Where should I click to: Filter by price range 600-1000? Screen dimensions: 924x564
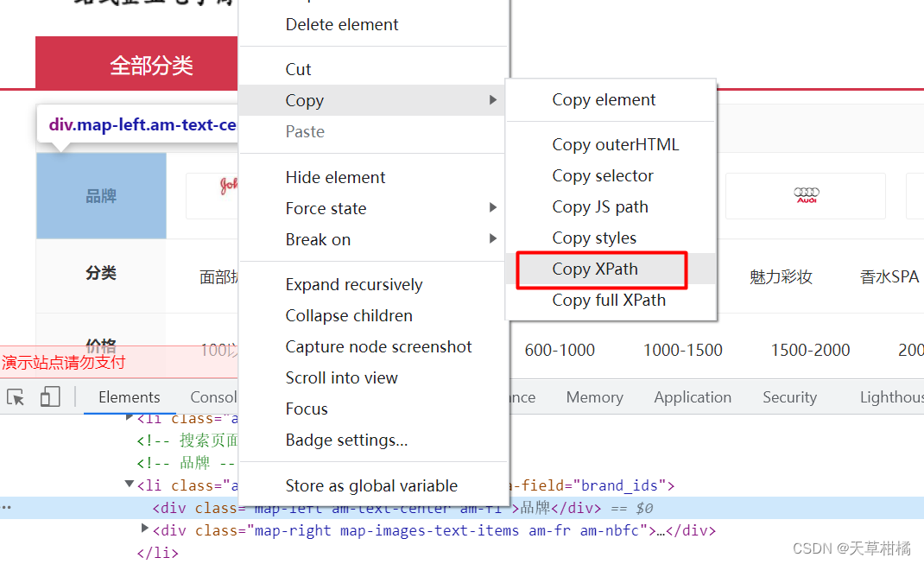tap(560, 351)
